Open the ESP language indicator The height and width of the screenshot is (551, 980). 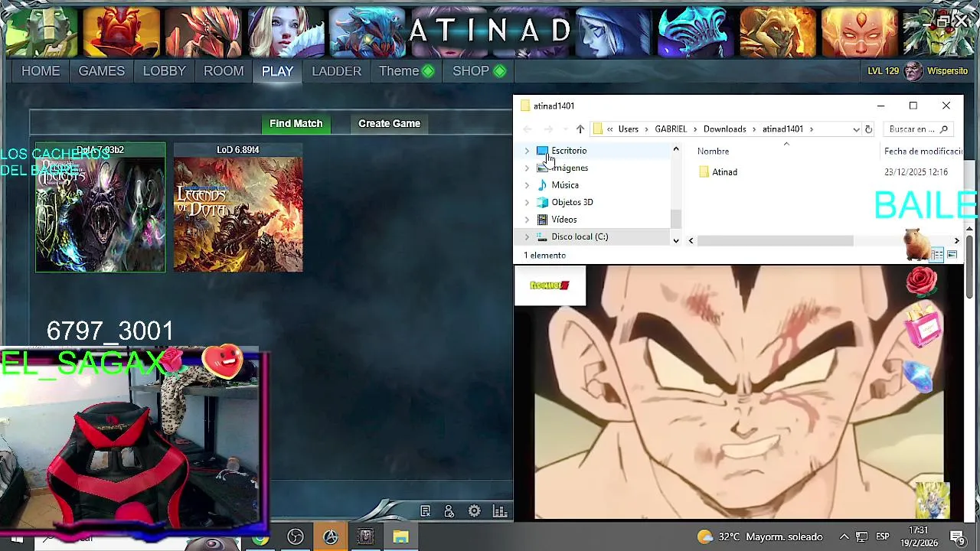[882, 537]
